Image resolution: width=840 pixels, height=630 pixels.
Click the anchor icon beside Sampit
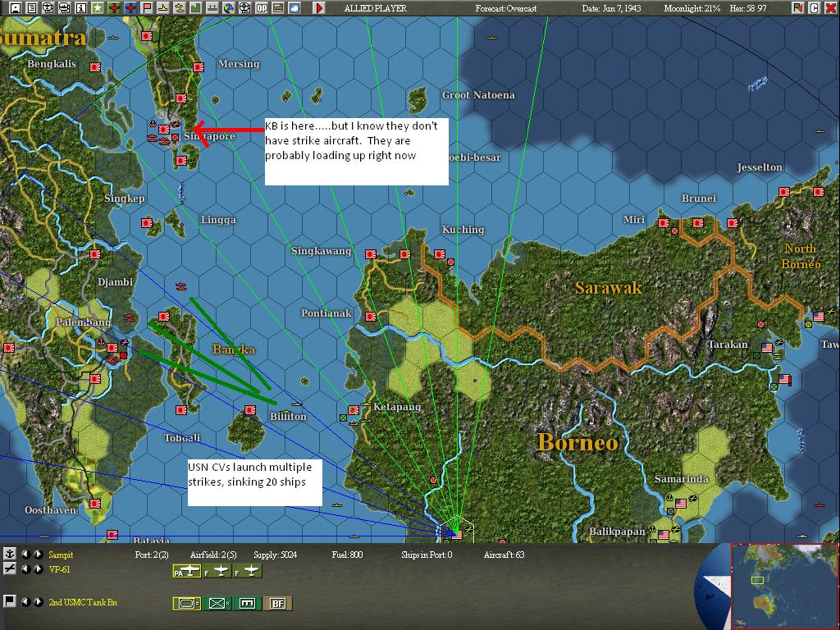click(x=10, y=554)
